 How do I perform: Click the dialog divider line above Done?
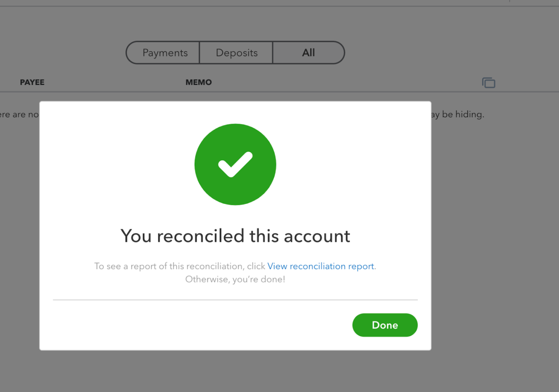[x=235, y=299]
